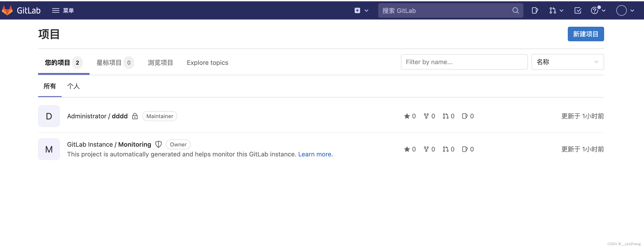
Task: Open the Administrator / dddd project link
Action: click(x=97, y=116)
